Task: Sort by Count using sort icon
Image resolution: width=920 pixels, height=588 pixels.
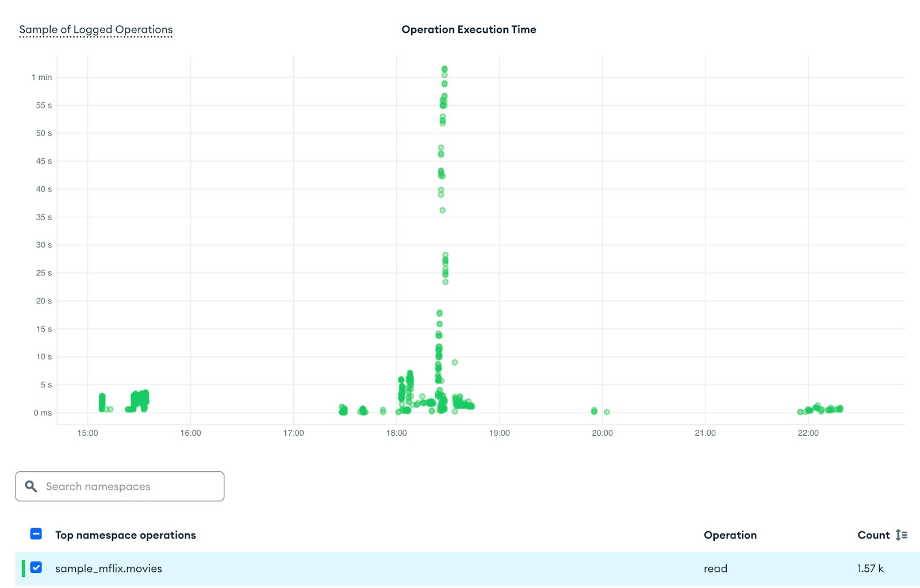Action: pos(902,535)
